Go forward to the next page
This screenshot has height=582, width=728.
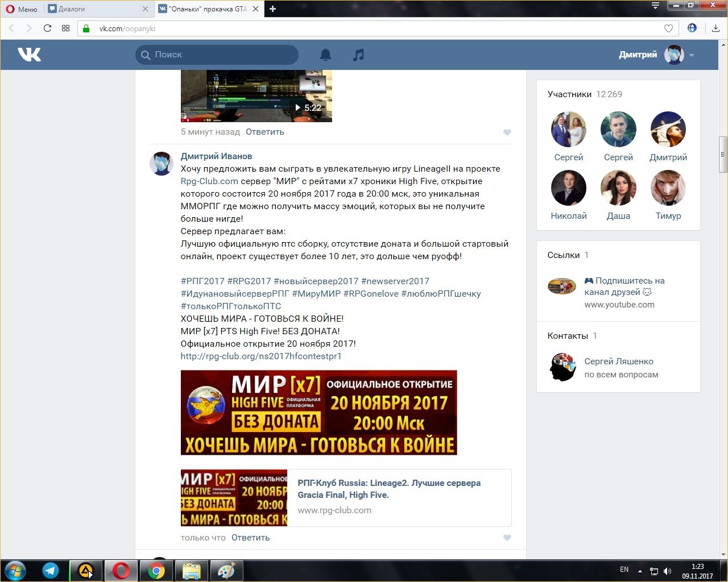[x=29, y=28]
